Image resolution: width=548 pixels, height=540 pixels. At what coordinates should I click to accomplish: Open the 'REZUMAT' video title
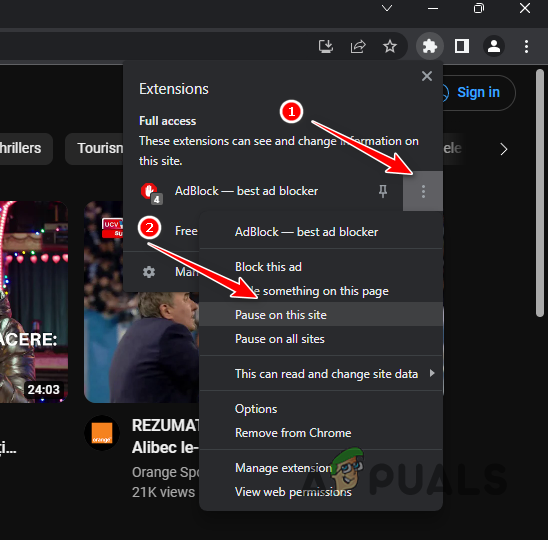pos(166,436)
